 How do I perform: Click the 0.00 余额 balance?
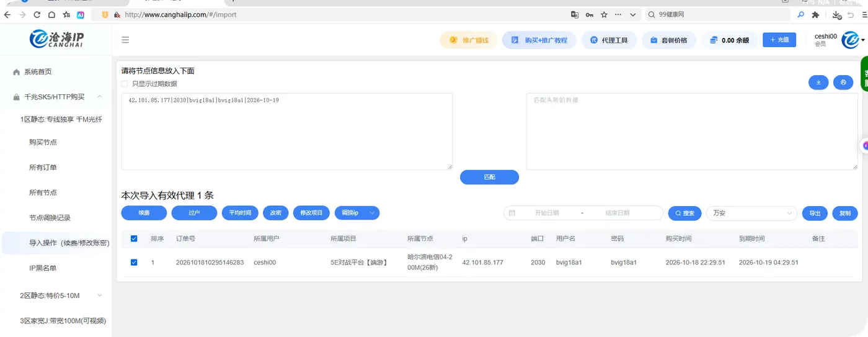tap(729, 40)
